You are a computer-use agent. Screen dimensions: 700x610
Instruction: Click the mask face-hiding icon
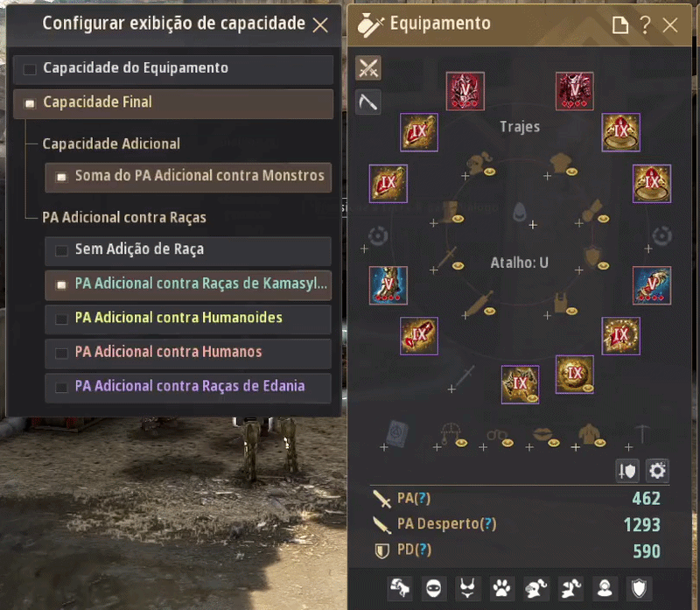433,588
